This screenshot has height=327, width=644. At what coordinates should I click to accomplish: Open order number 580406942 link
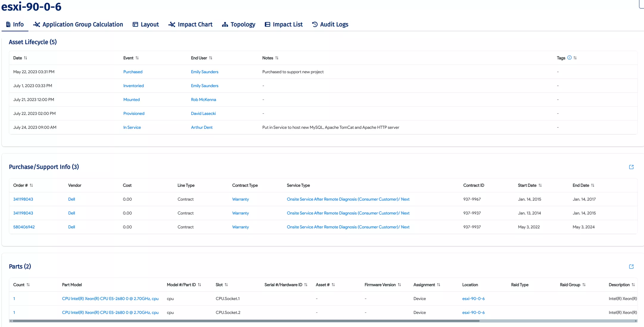click(24, 227)
